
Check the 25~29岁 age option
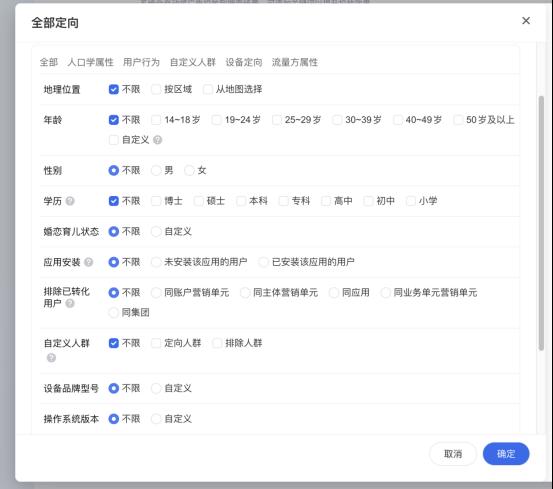(277, 120)
